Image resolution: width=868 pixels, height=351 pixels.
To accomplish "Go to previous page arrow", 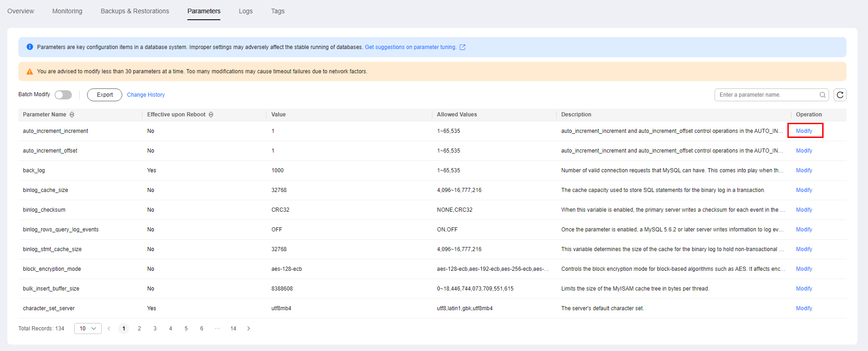I will (109, 329).
